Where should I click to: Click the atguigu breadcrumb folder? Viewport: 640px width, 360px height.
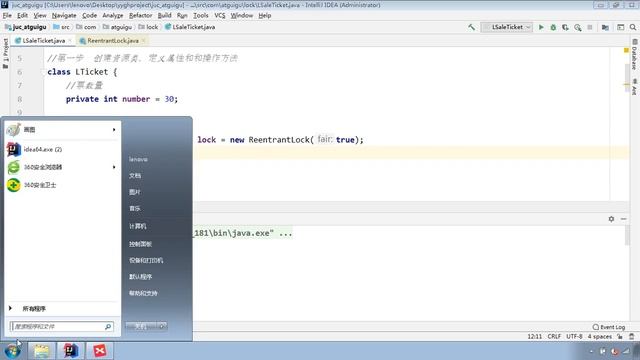117,27
